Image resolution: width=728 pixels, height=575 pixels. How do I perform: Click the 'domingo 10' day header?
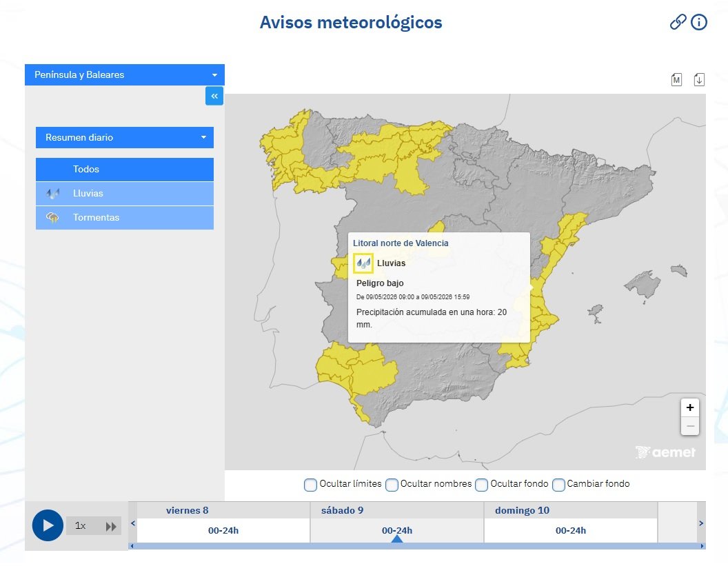pyautogui.click(x=522, y=510)
